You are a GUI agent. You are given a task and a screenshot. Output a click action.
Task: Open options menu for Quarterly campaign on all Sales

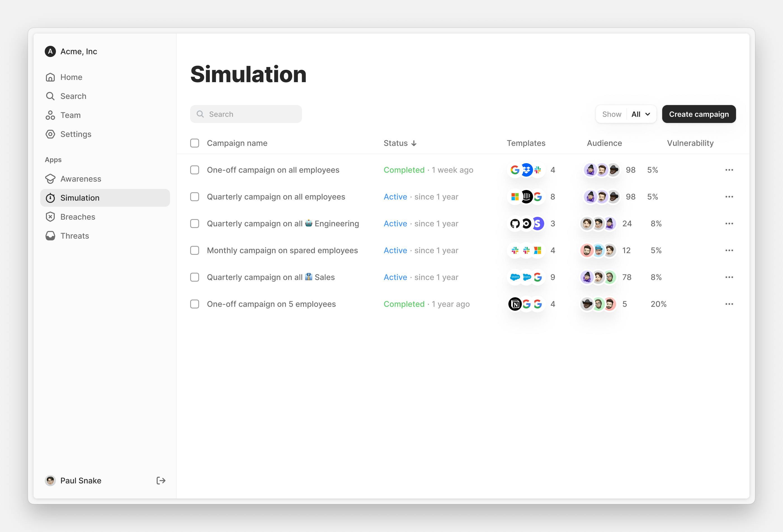(x=729, y=277)
